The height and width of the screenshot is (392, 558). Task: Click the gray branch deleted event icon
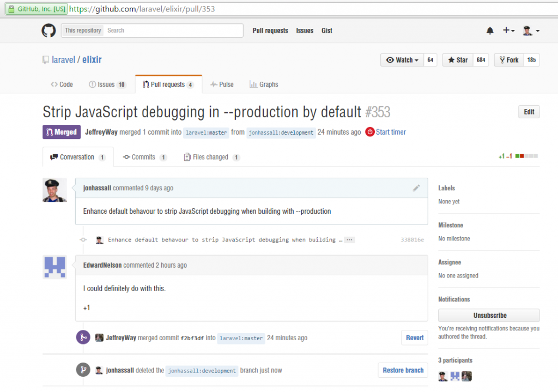click(x=83, y=370)
